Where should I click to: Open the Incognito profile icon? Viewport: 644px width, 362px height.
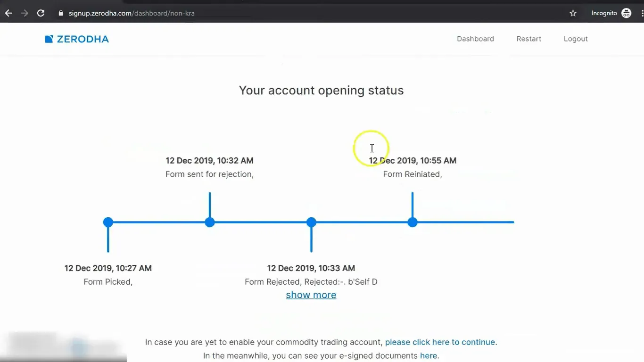(x=626, y=13)
